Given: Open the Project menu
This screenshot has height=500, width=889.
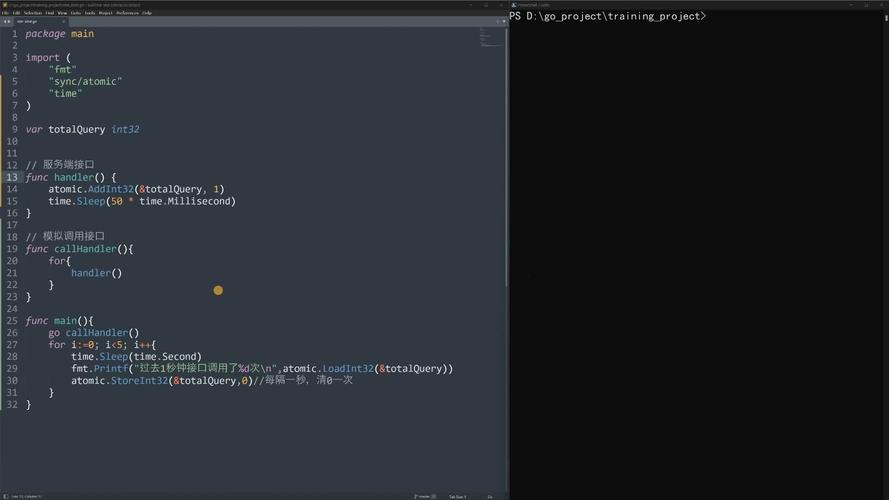Looking at the screenshot, I should [105, 13].
